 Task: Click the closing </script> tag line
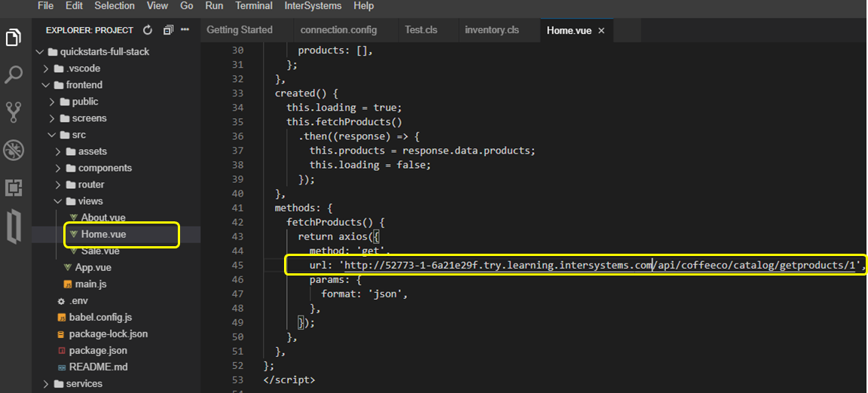coord(289,380)
